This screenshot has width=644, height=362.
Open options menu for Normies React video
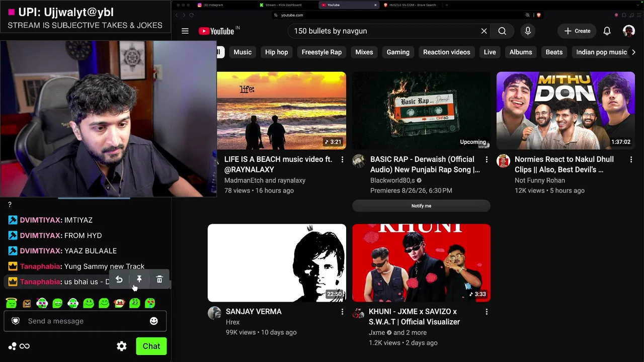(631, 159)
